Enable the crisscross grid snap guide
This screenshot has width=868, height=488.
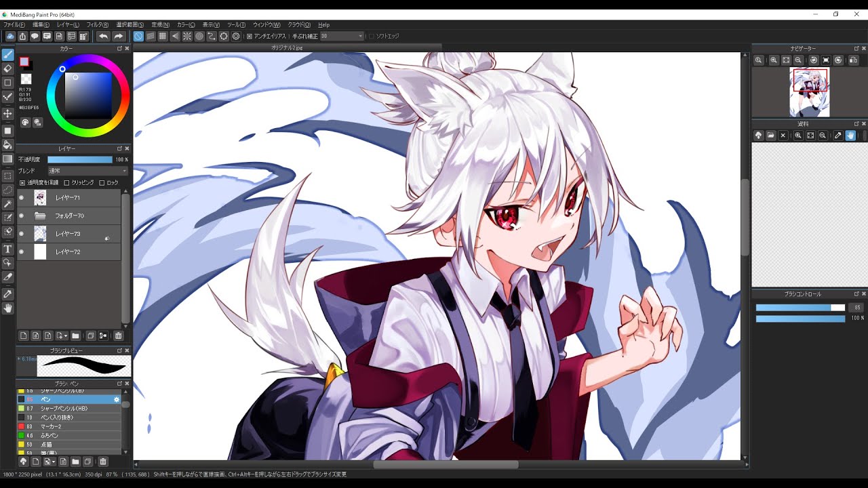tap(163, 36)
